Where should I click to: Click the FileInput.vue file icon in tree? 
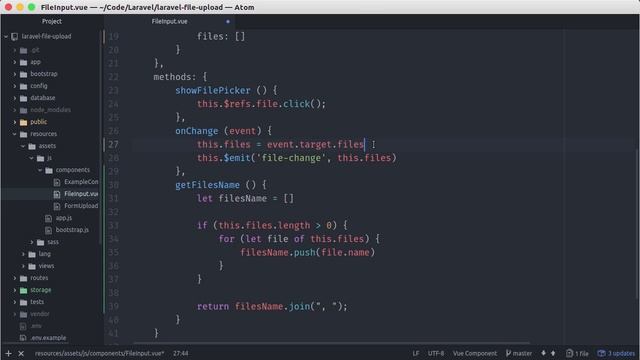57,194
